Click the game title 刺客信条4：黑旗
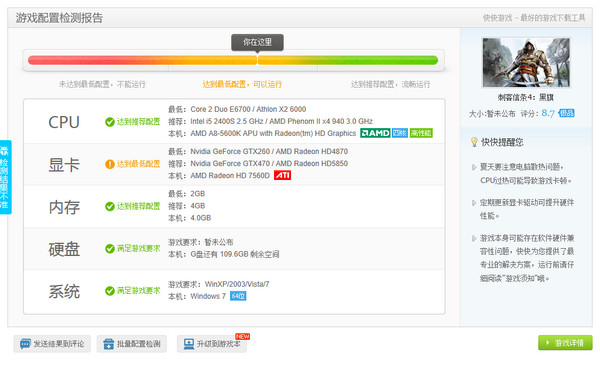The image size is (600, 369). pos(525,97)
